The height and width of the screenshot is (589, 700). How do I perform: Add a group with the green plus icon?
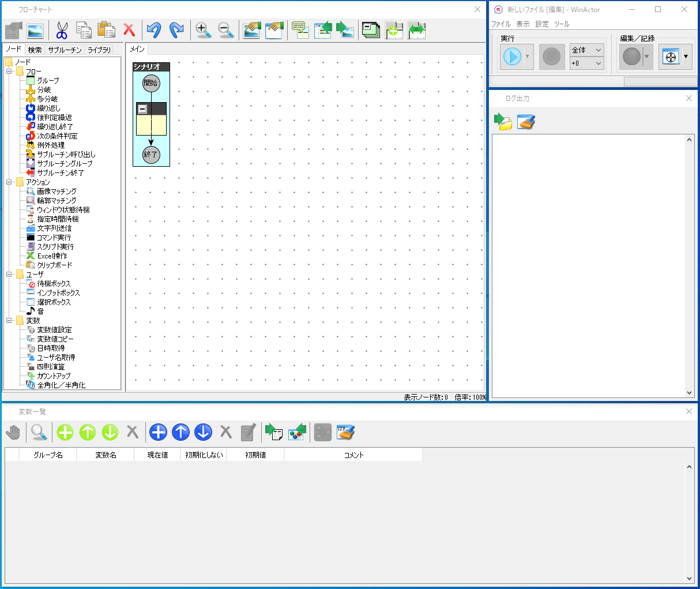pyautogui.click(x=65, y=432)
